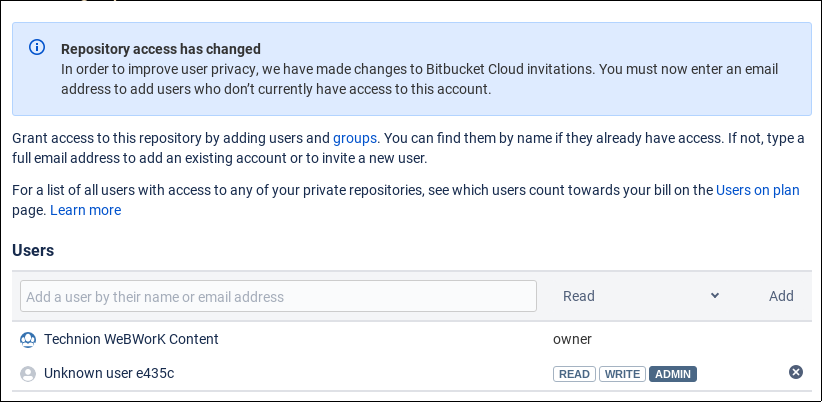Toggle ADMIN permission for Unknown user e435c
The image size is (822, 402).
(x=673, y=374)
